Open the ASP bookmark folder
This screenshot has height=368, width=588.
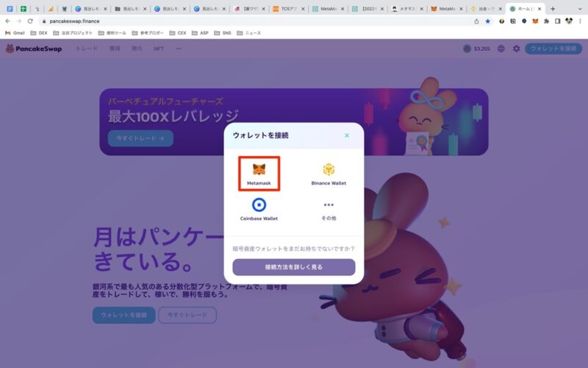(x=200, y=33)
